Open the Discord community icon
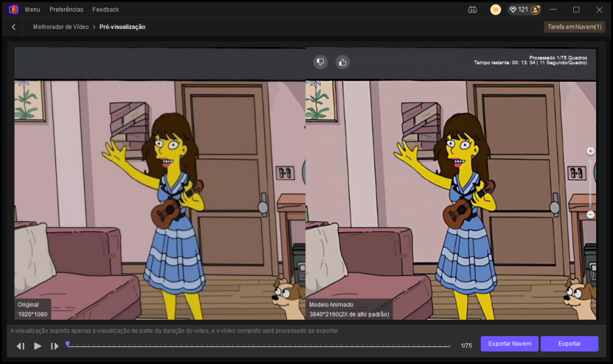This screenshot has height=364, width=613. [x=472, y=10]
